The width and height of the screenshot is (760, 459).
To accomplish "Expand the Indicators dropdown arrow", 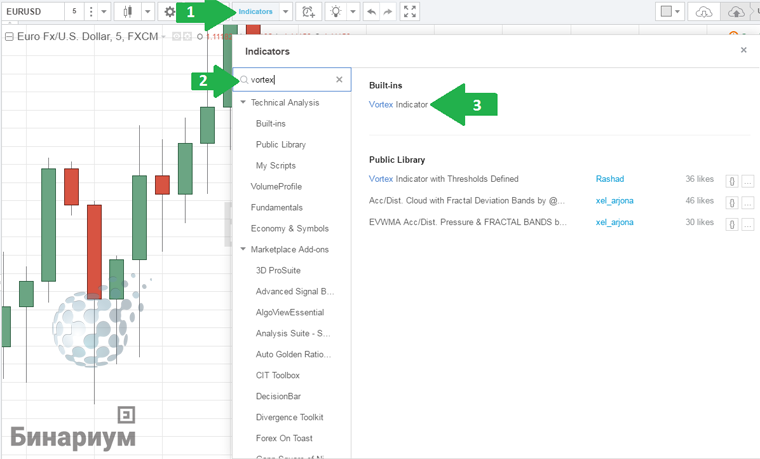I will tap(286, 12).
